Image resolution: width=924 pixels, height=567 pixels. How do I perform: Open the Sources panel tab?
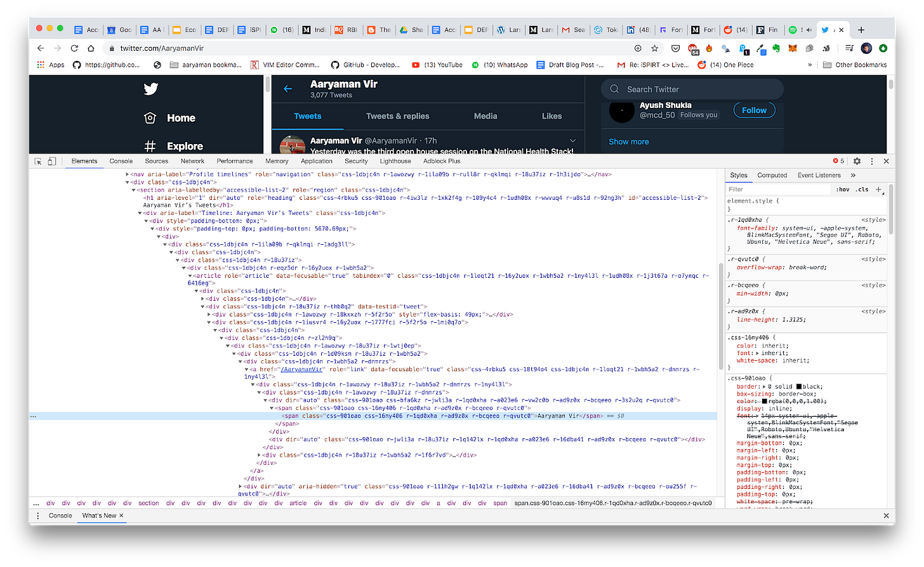click(x=157, y=161)
